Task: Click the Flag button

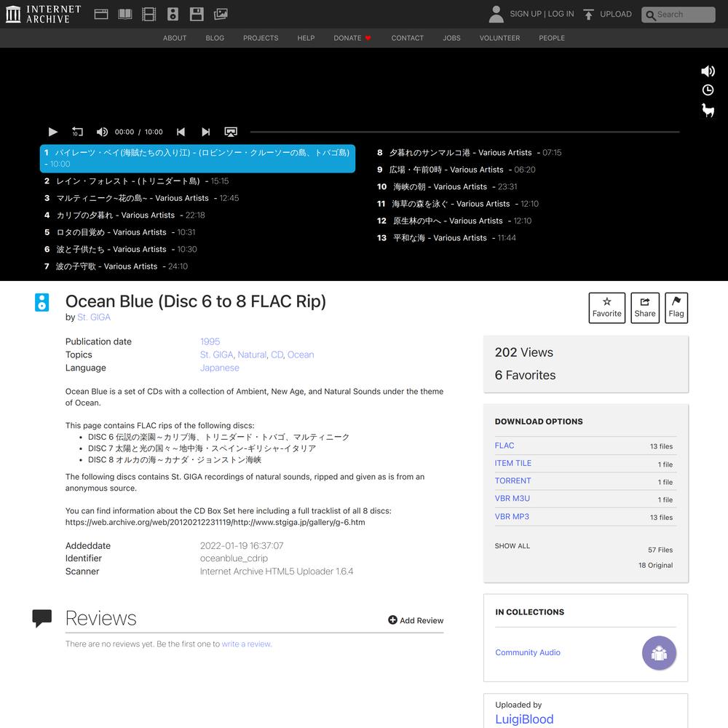Action: 676,308
